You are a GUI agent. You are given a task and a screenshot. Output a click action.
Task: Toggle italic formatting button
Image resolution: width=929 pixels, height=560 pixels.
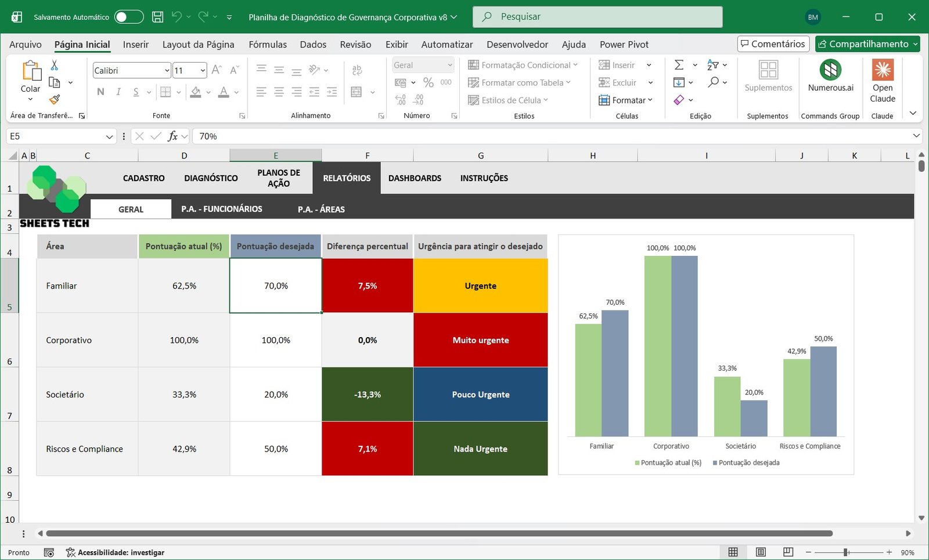[118, 92]
